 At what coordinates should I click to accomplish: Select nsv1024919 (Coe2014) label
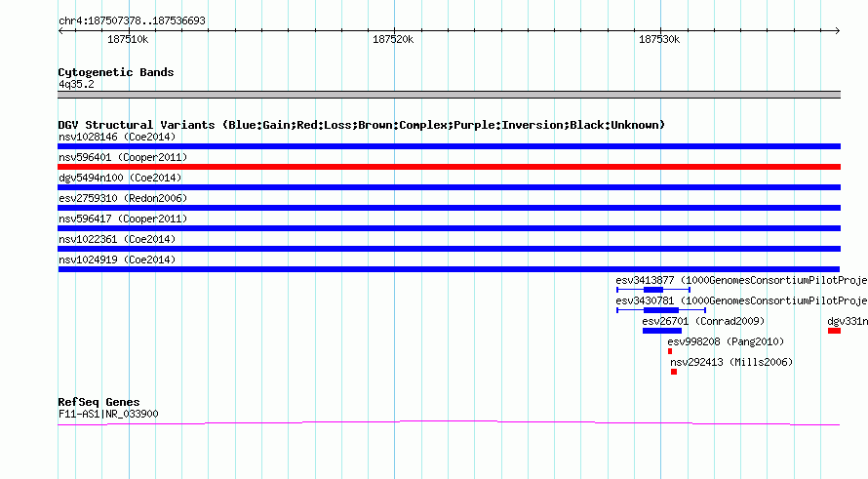[x=117, y=259]
